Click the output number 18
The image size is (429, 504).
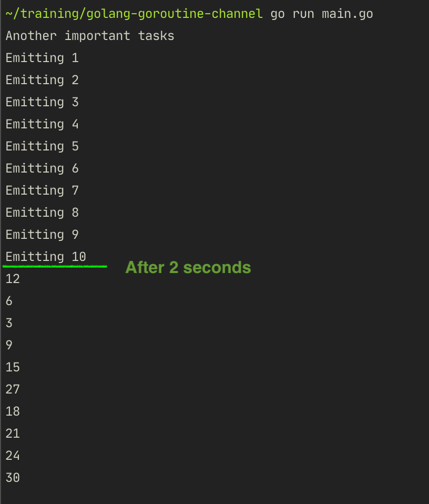point(13,411)
